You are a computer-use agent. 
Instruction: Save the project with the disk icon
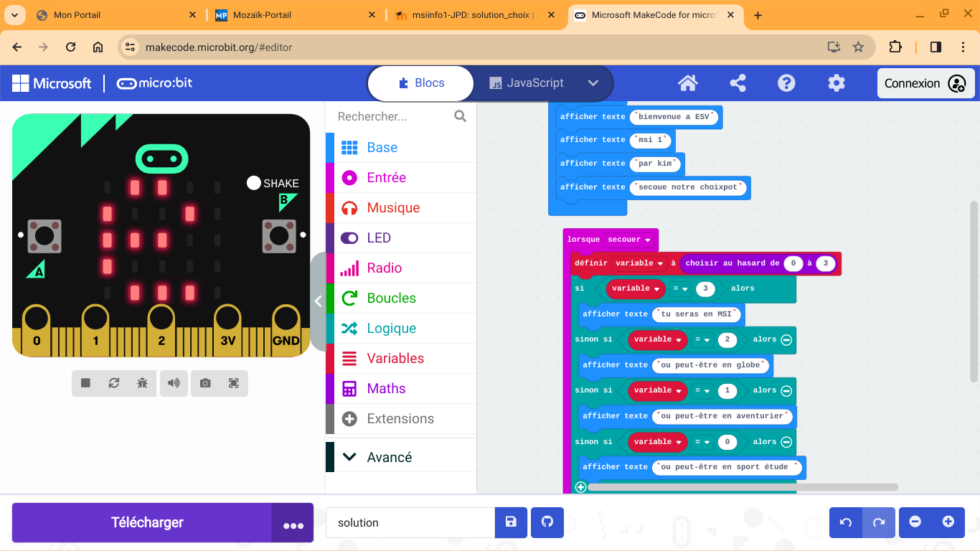click(x=511, y=522)
